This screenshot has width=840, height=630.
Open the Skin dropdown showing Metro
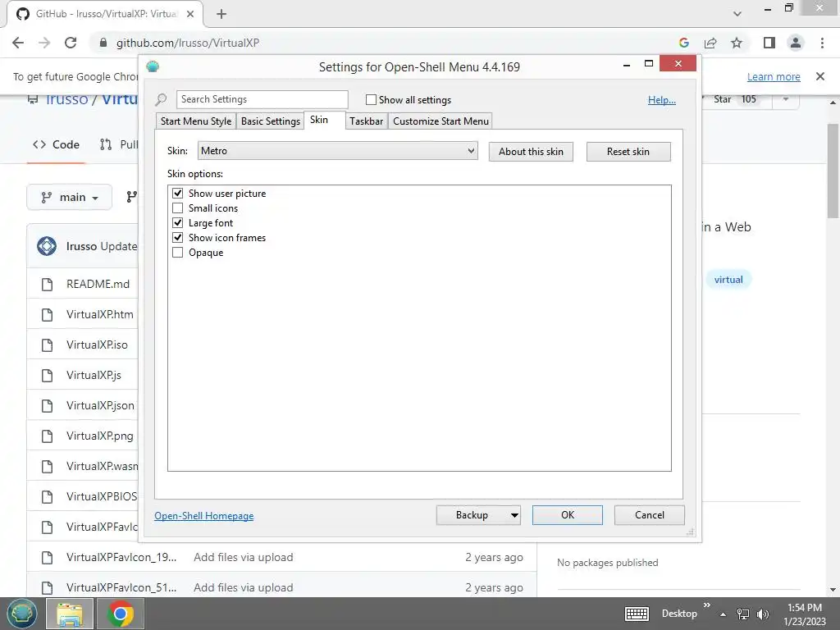(337, 151)
